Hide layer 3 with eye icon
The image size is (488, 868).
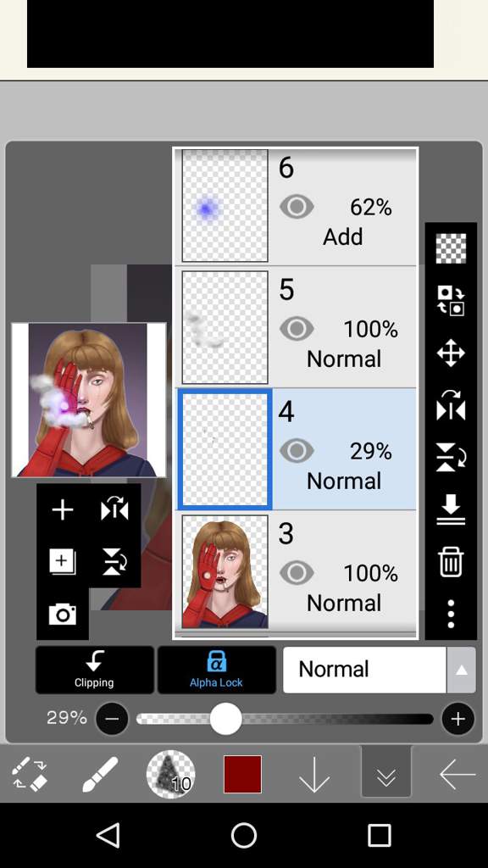[297, 573]
